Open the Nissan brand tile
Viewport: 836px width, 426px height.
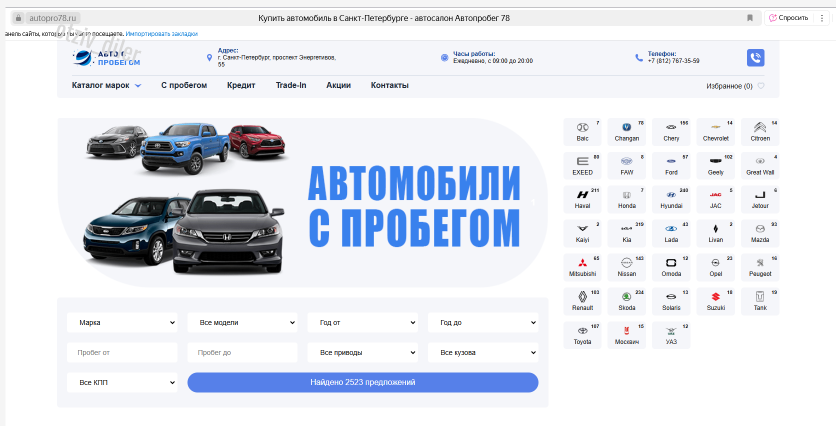click(x=626, y=267)
